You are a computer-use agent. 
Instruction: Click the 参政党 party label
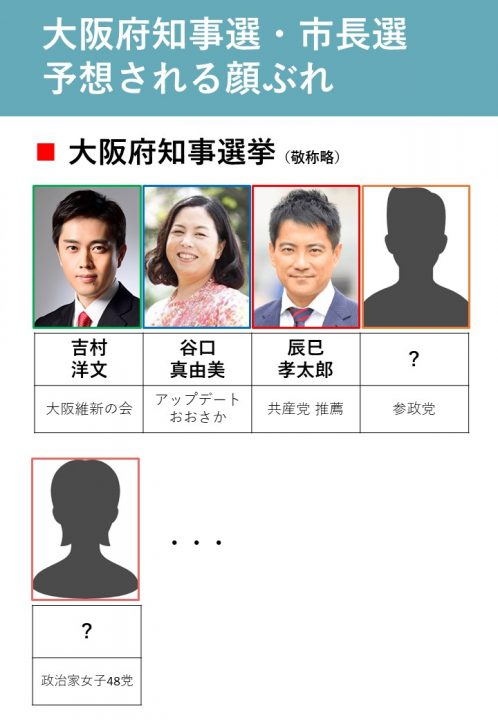[414, 409]
